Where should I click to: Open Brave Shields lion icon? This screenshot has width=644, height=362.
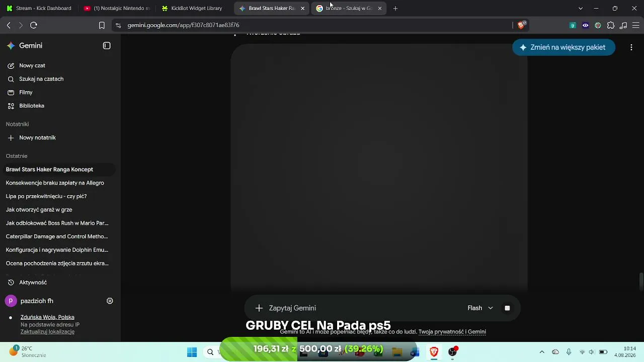pyautogui.click(x=522, y=25)
